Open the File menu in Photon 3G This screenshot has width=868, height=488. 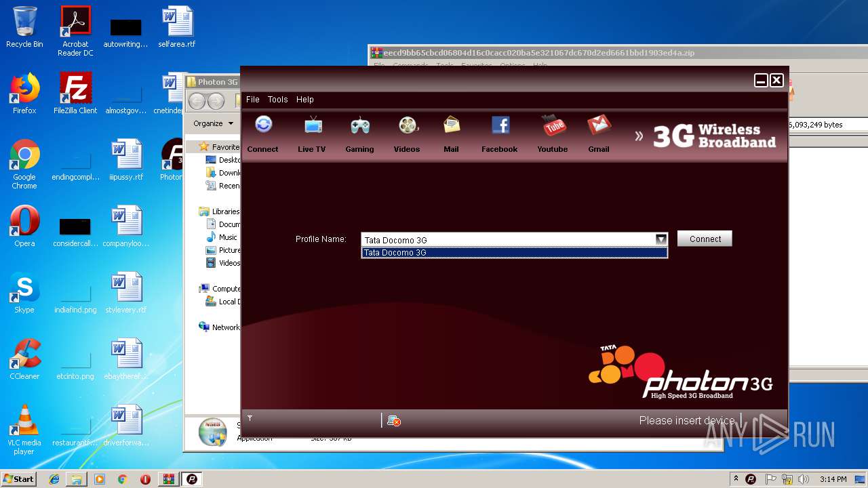252,99
